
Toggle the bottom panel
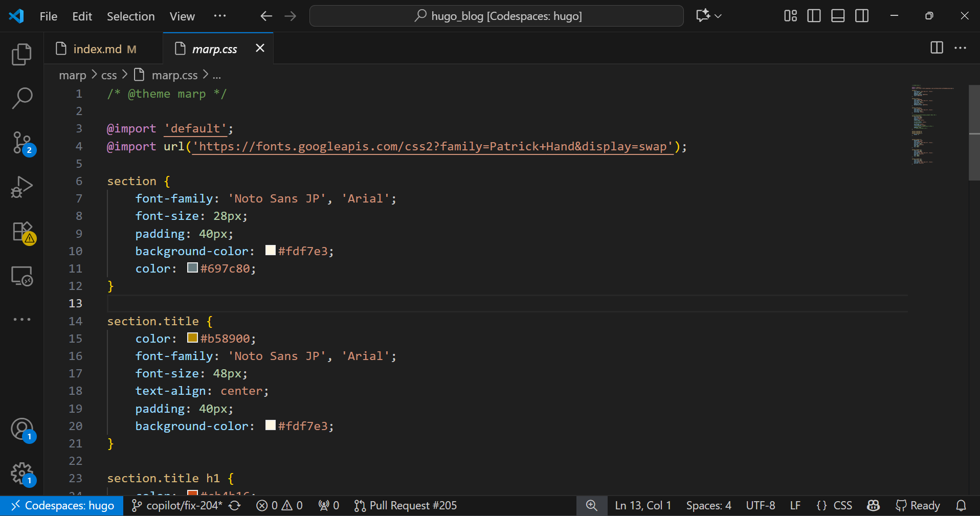(838, 16)
